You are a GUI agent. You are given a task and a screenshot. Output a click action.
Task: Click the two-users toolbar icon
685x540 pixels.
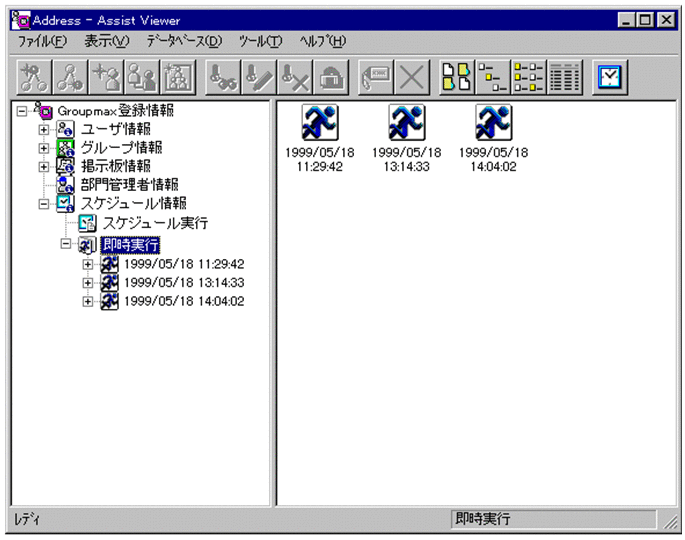click(x=142, y=77)
